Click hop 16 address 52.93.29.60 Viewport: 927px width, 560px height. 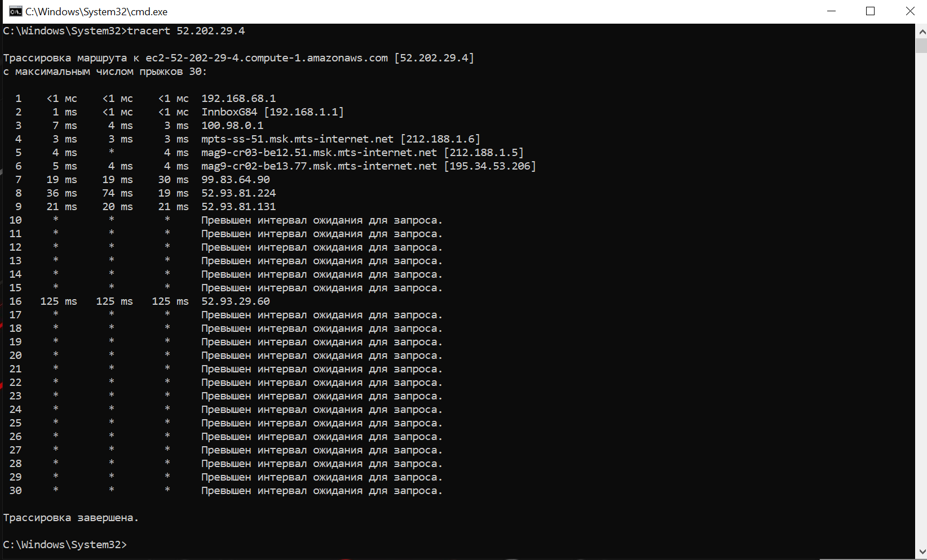click(236, 301)
